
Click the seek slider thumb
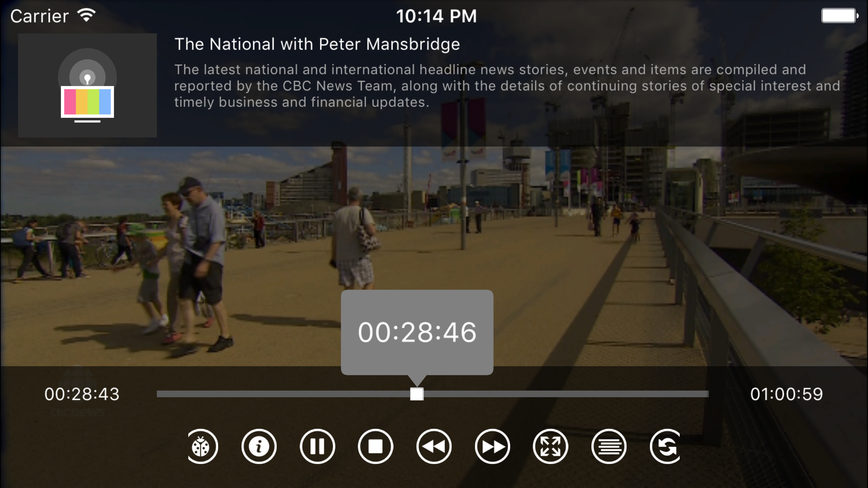(417, 394)
